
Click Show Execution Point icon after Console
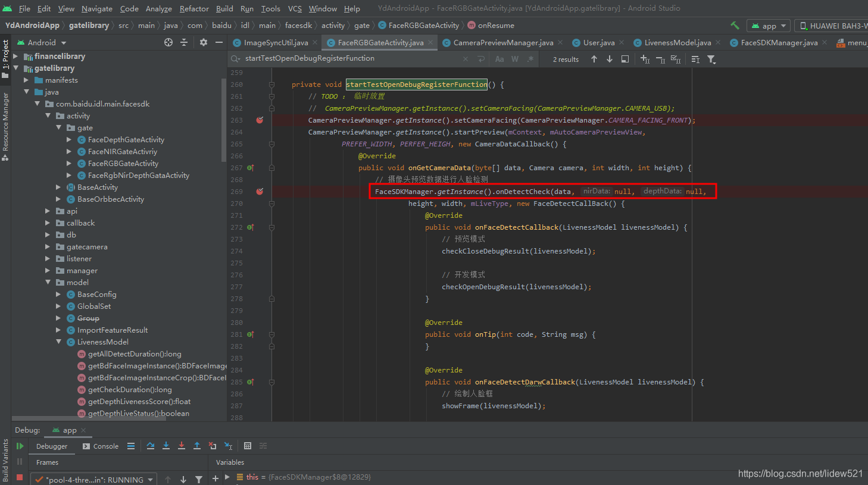[x=131, y=446]
